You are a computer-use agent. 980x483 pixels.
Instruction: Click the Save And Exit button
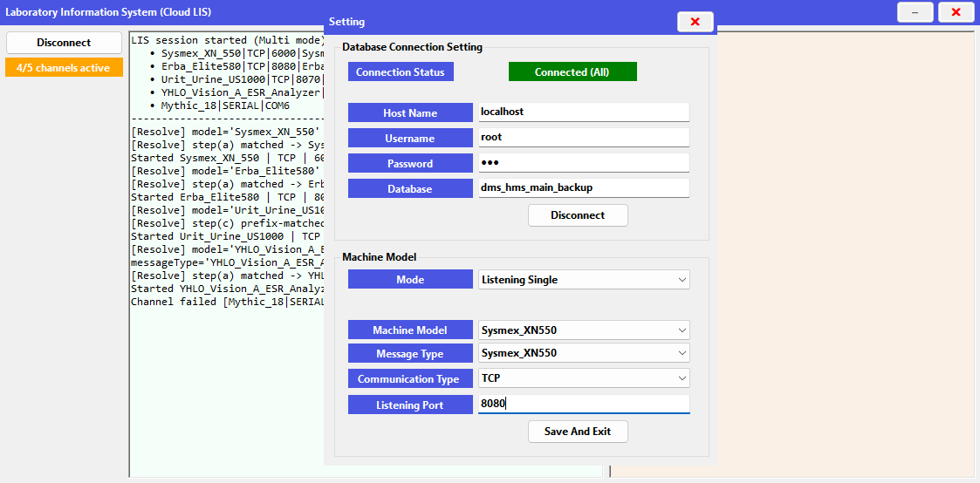(x=578, y=432)
